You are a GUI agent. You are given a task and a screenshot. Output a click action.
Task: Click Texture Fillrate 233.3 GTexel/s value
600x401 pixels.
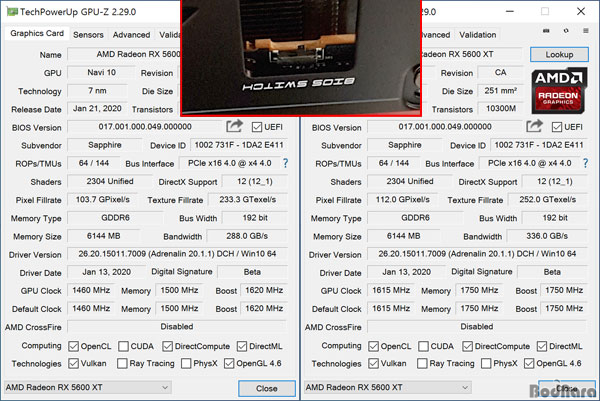click(248, 199)
